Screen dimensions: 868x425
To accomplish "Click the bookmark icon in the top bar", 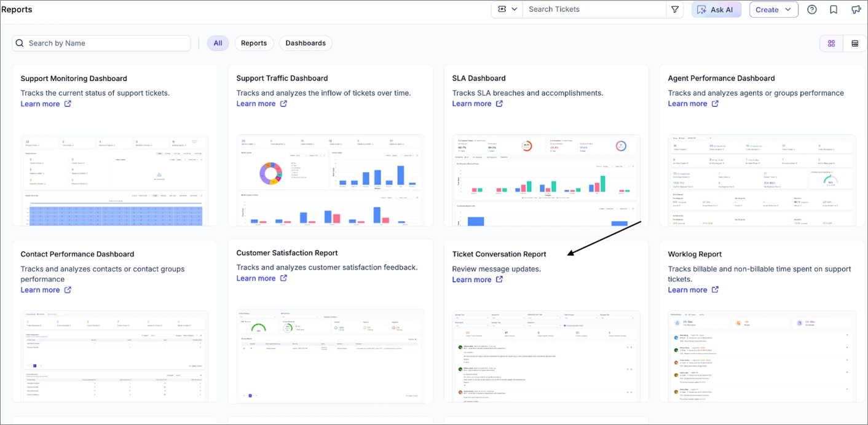I will pyautogui.click(x=834, y=10).
